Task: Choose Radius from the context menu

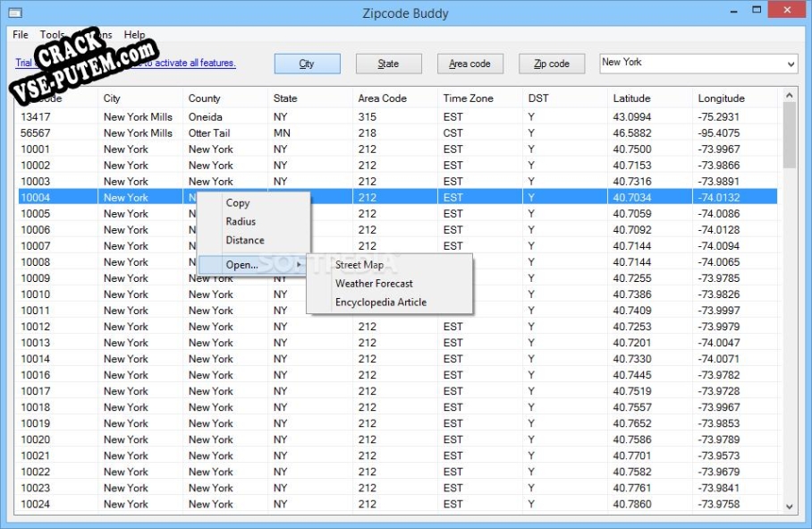Action: 241,222
